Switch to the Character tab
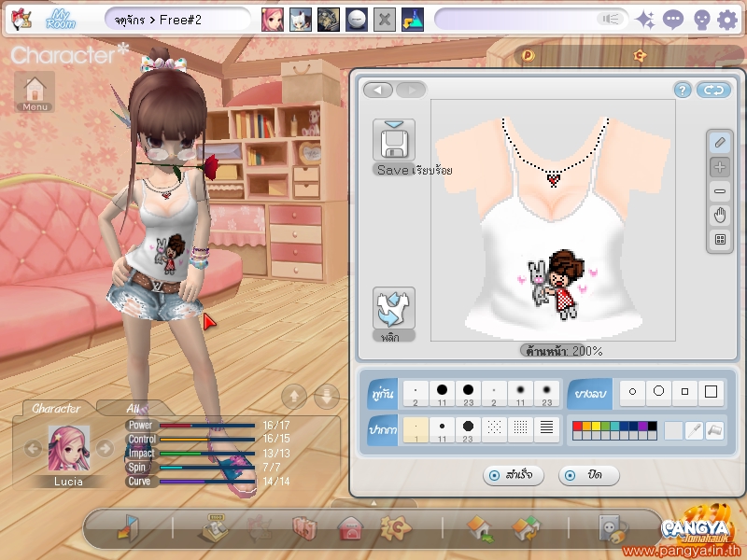 coord(56,409)
